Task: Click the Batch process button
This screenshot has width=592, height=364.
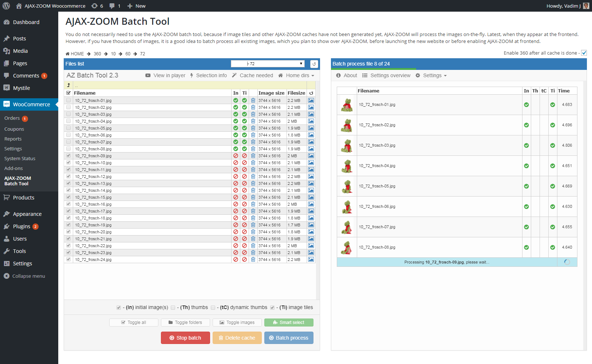Action: click(x=289, y=338)
